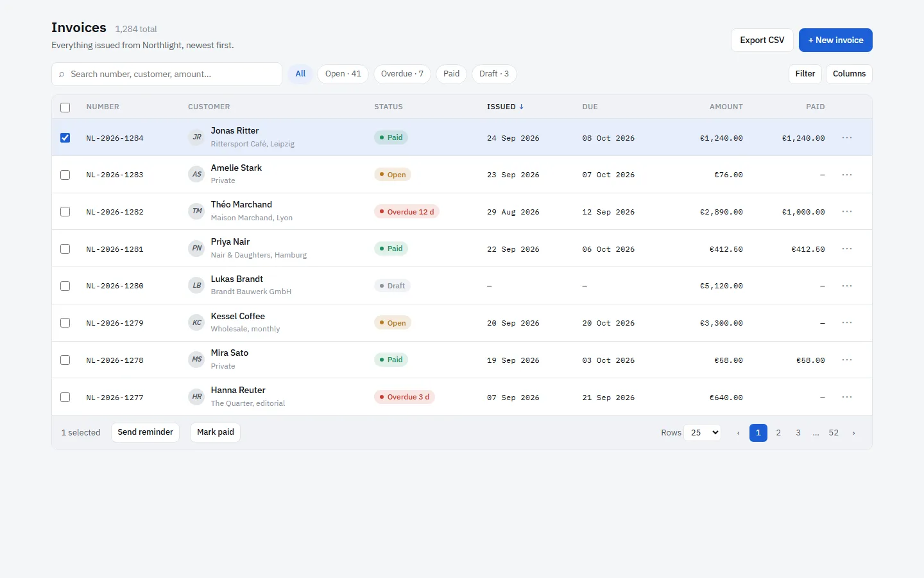Screen dimensions: 924x578
Task: Click the JR avatar for Jonas Ritter
Action: (197, 137)
